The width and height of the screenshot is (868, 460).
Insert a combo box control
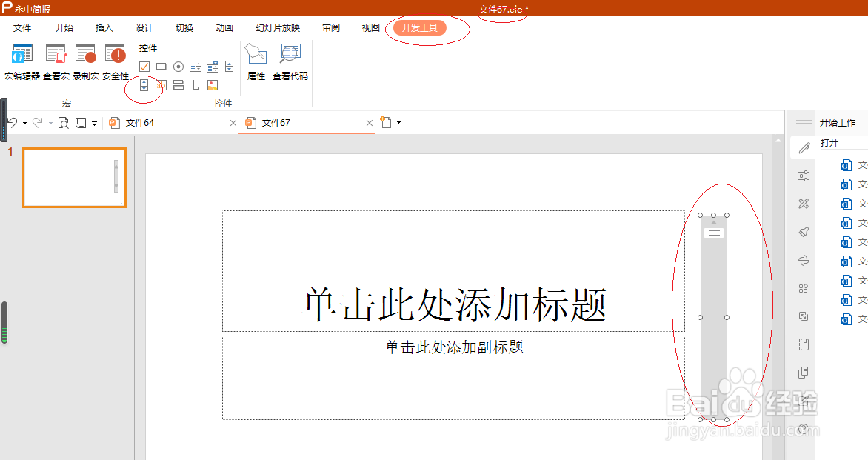tap(213, 66)
